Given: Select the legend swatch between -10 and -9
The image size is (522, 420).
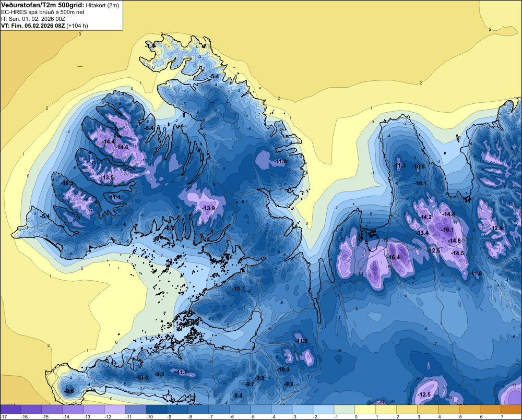Looking at the screenshot, I should [x=157, y=410].
